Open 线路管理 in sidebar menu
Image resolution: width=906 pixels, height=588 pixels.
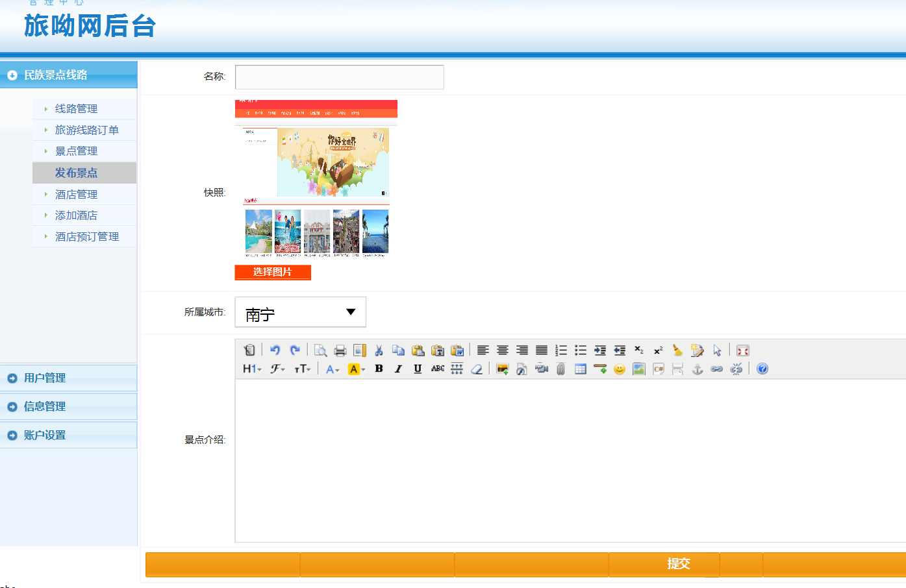tap(76, 108)
